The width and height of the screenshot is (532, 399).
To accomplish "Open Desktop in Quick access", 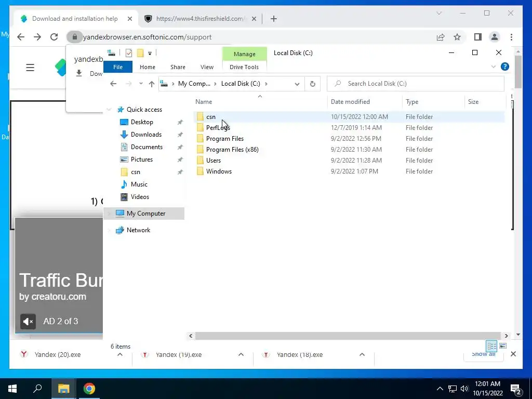I will tap(142, 122).
